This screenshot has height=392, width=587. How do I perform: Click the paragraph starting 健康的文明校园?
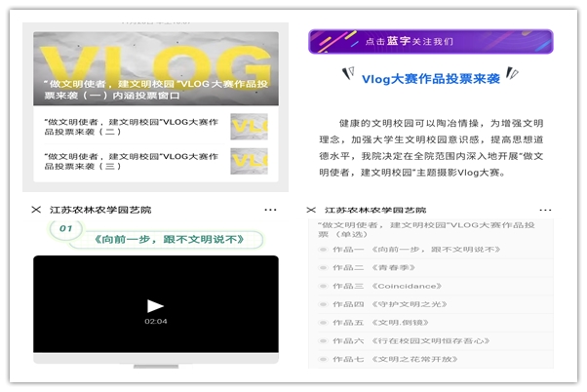coord(431,148)
